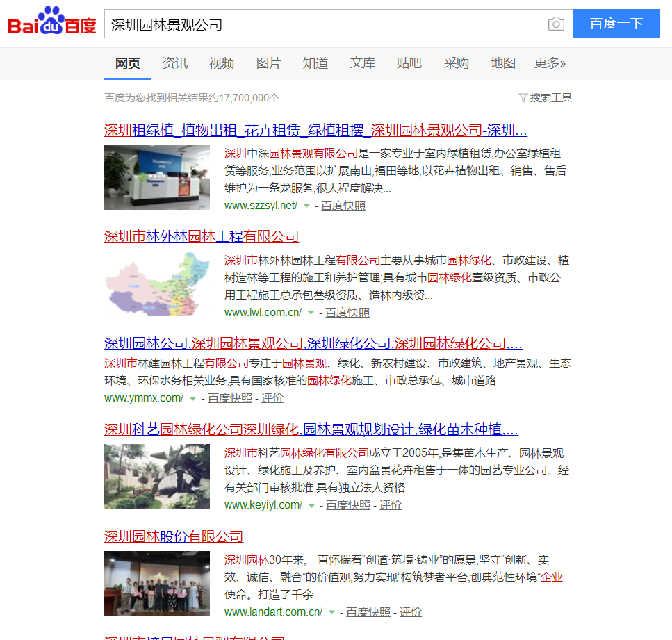Visit www.szzsyl.net/ URL
The height and width of the screenshot is (640, 672).
(261, 205)
